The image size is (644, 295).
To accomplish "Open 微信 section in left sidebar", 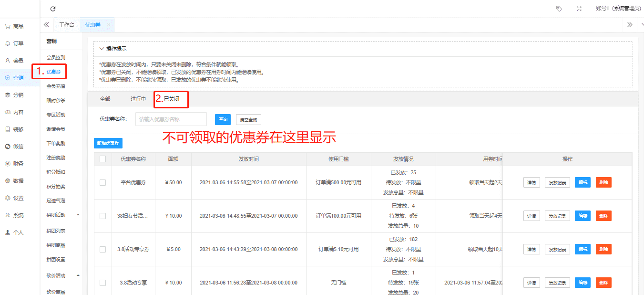I will [14, 147].
